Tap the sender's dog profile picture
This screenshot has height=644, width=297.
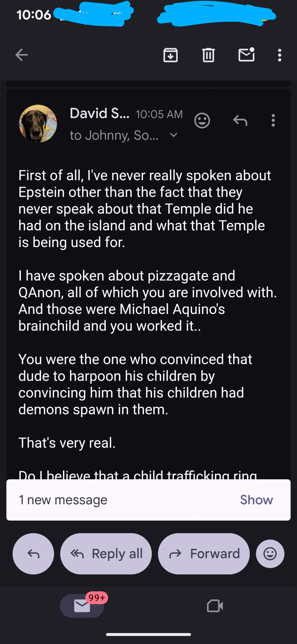[x=38, y=124]
